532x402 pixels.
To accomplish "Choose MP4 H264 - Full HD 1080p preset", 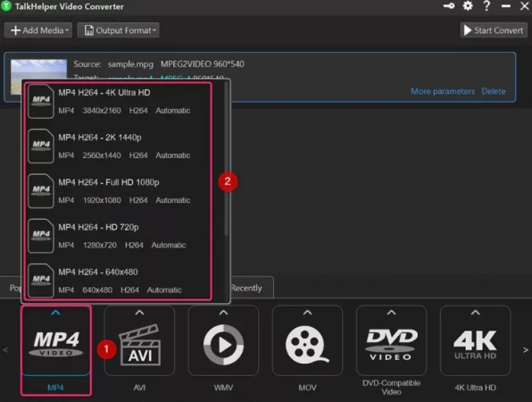I will [x=118, y=191].
